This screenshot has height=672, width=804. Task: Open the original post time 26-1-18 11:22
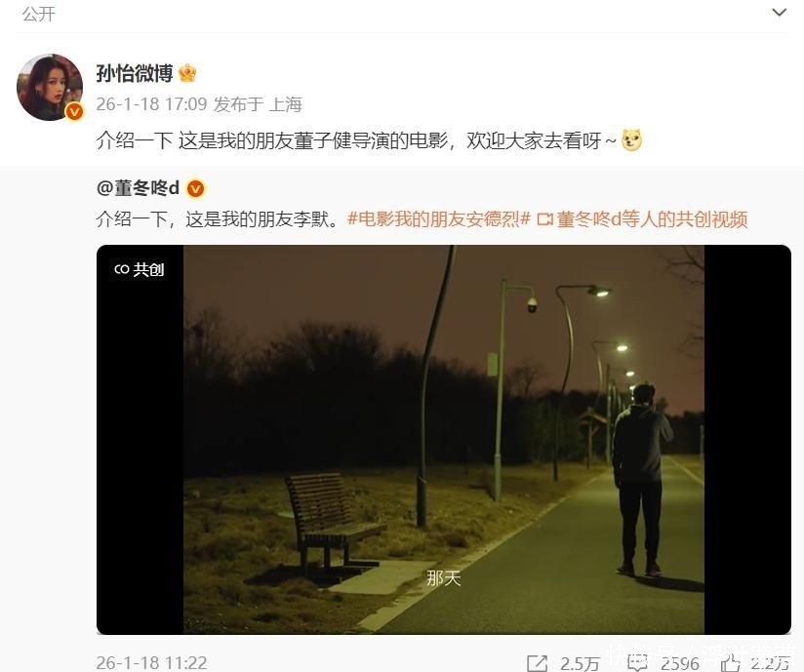(151, 663)
